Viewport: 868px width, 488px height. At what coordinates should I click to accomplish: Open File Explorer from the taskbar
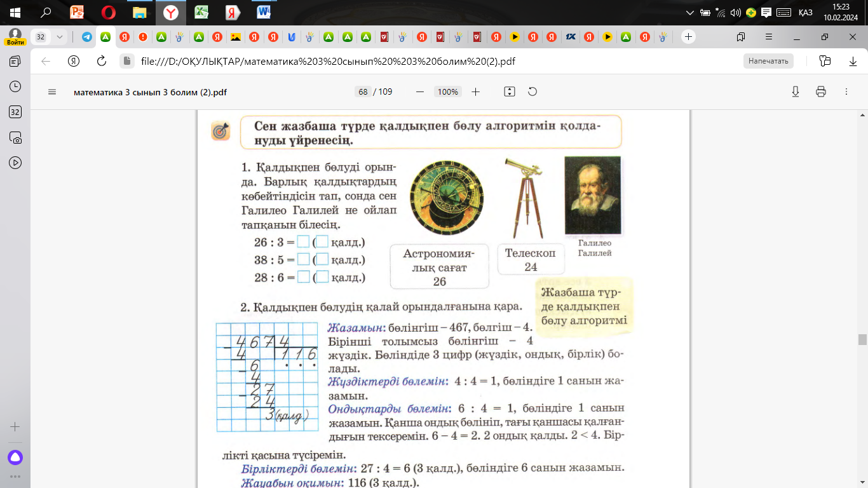[139, 12]
